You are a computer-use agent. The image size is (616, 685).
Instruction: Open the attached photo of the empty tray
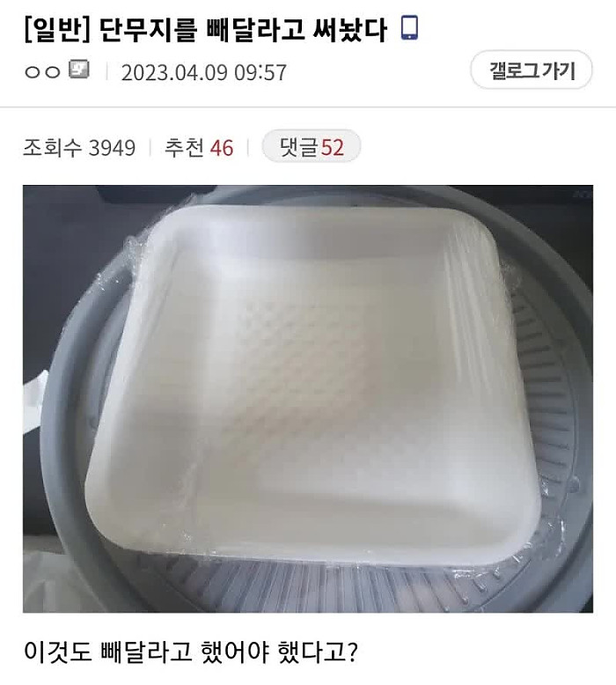click(308, 399)
